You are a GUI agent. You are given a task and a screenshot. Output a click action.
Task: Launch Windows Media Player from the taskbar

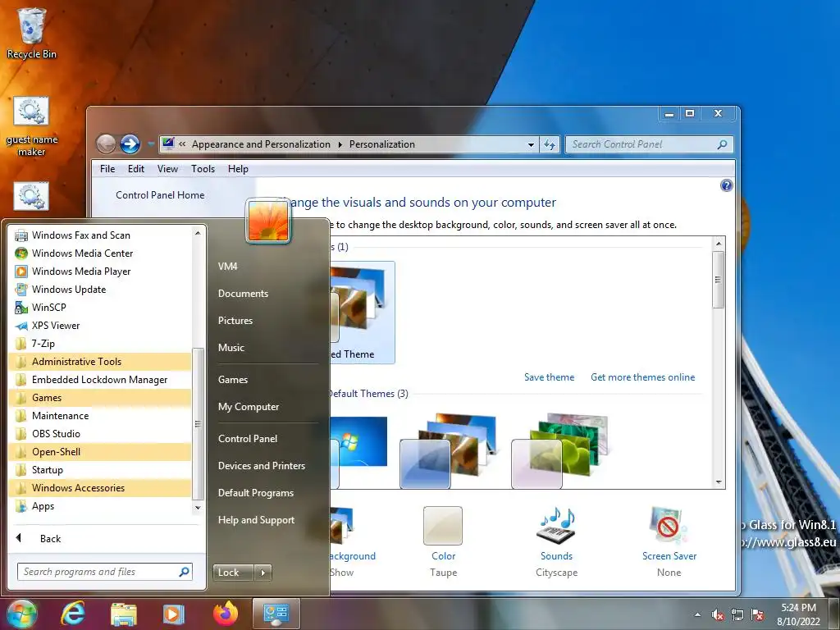click(x=173, y=614)
